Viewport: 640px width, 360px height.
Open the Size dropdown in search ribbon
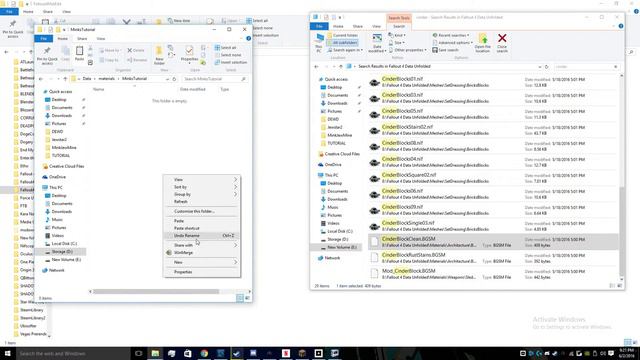(397, 43)
